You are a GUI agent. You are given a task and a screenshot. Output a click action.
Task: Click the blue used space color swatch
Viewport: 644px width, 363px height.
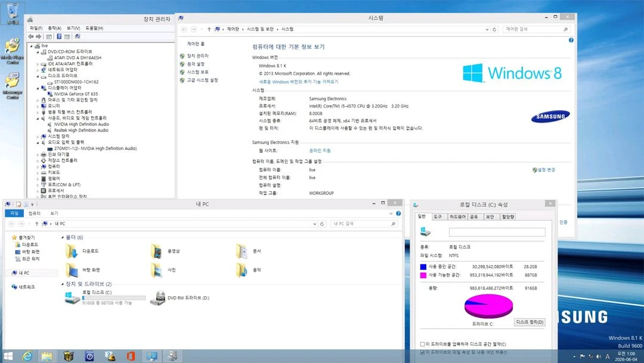(x=423, y=267)
